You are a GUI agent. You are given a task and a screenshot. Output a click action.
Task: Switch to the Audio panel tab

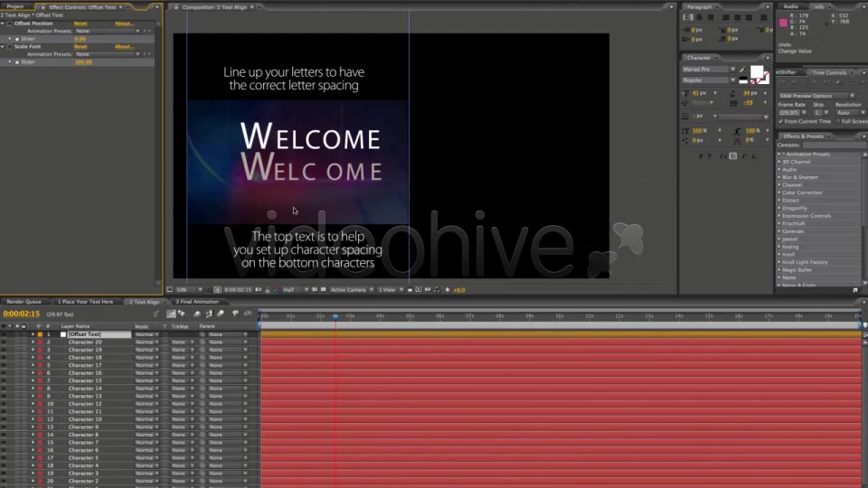tap(791, 6)
